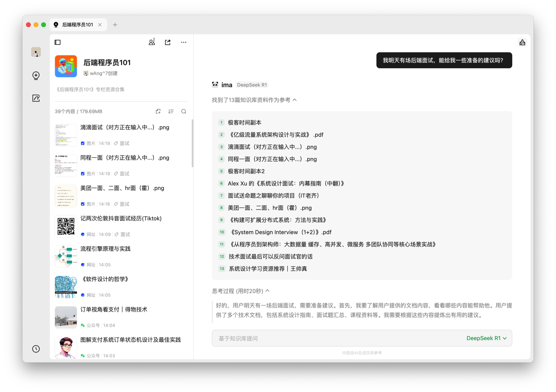
Task: Click the user question message bubble
Action: point(444,60)
